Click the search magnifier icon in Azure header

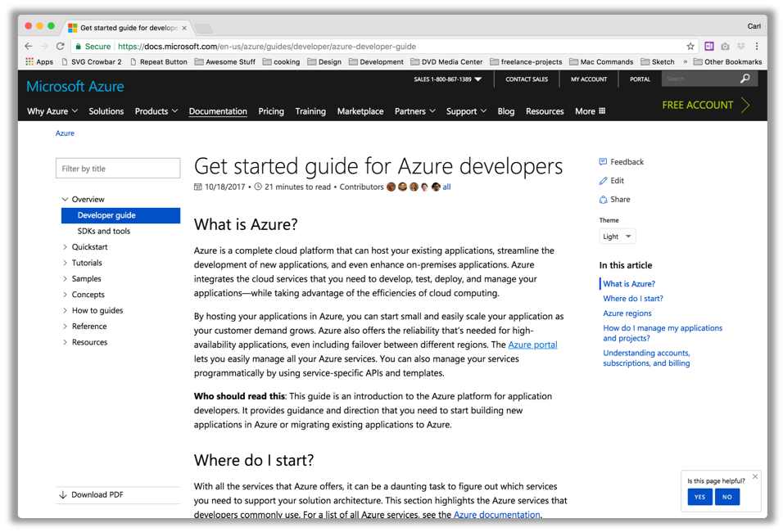(745, 79)
